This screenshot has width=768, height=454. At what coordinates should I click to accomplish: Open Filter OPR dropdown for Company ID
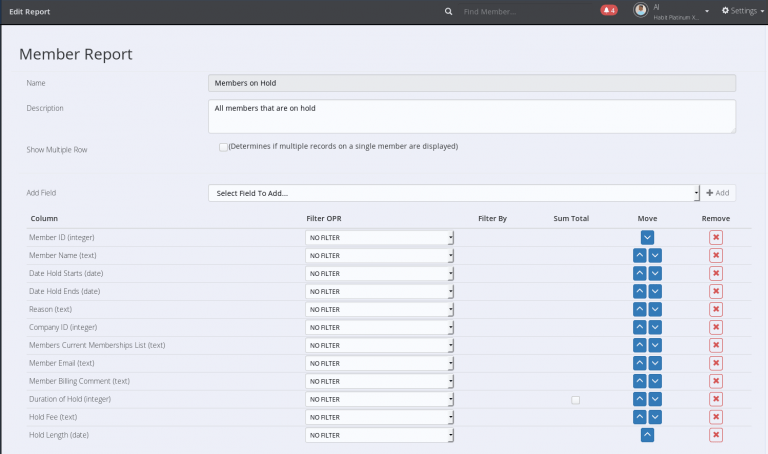(379, 327)
